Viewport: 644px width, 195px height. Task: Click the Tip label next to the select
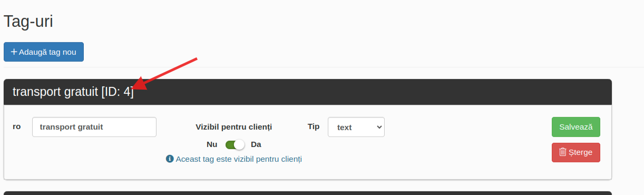pyautogui.click(x=314, y=126)
